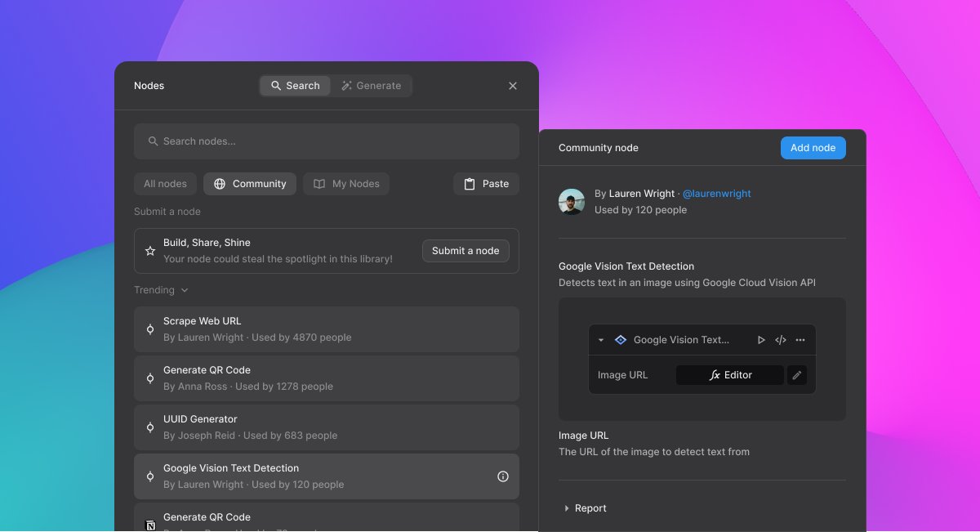
Task: Click the pencil edit icon beside Editor
Action: (x=797, y=375)
